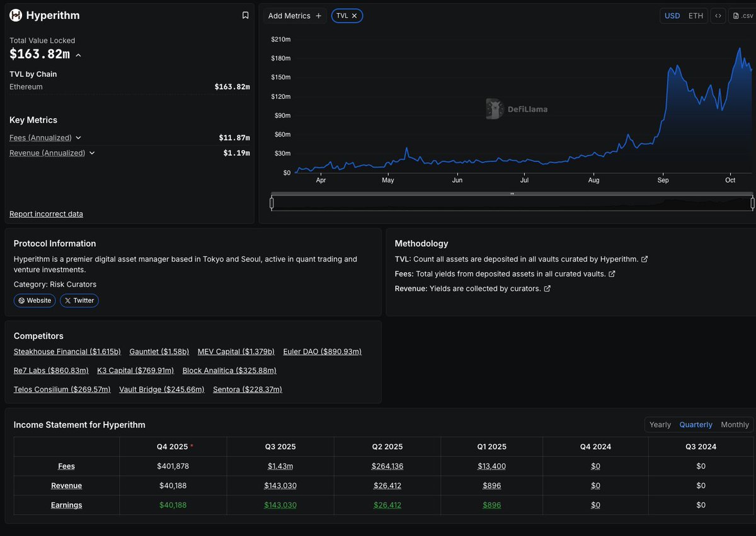Screen dimensions: 756x536
Task: Click the left handle of chart range slider
Action: [272, 203]
